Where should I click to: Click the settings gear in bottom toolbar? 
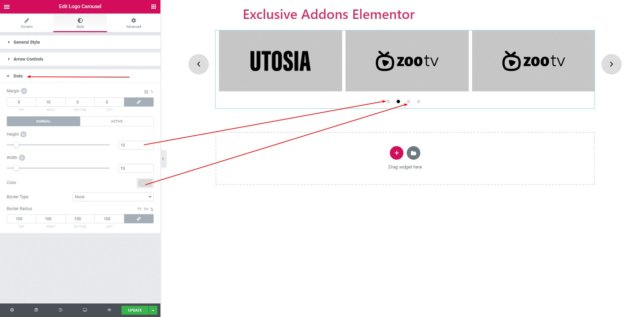point(12,310)
